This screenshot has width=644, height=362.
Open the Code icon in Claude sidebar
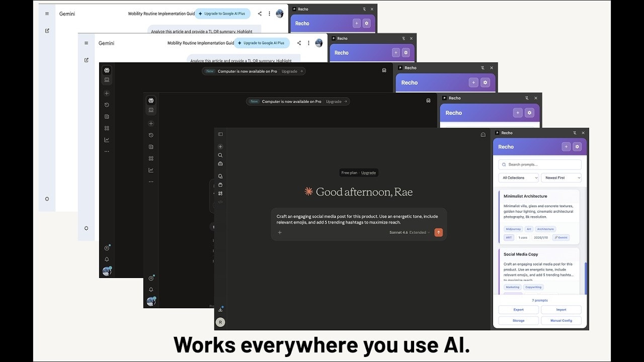pos(220,202)
